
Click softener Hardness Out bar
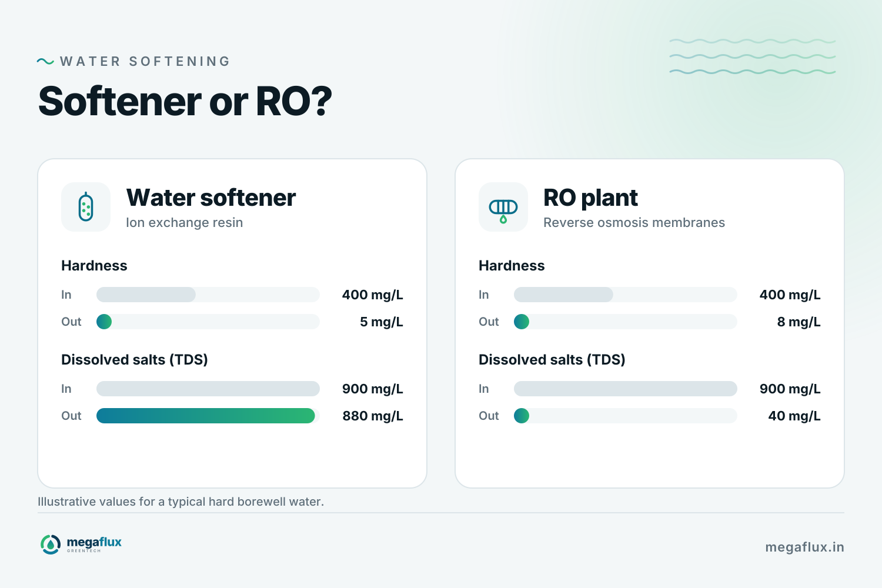coord(208,322)
